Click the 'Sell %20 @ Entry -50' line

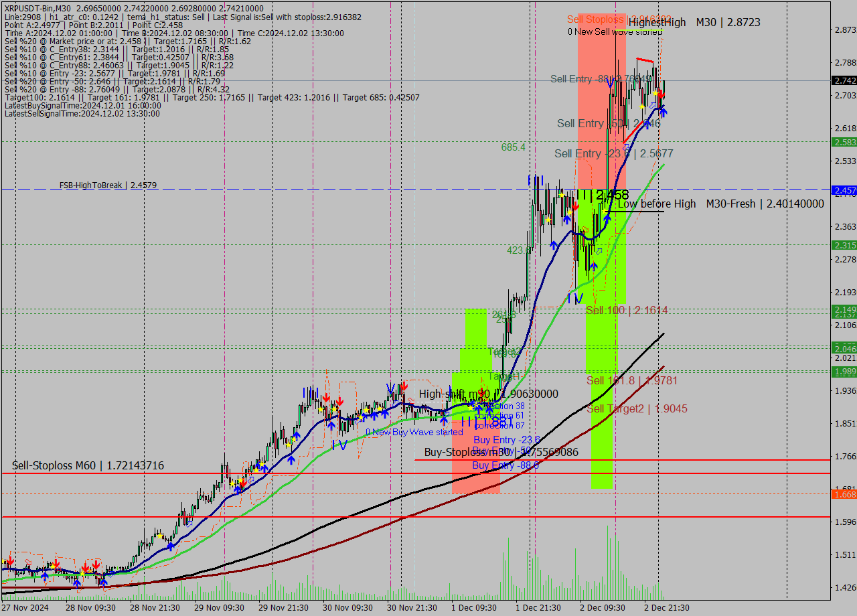point(112,81)
